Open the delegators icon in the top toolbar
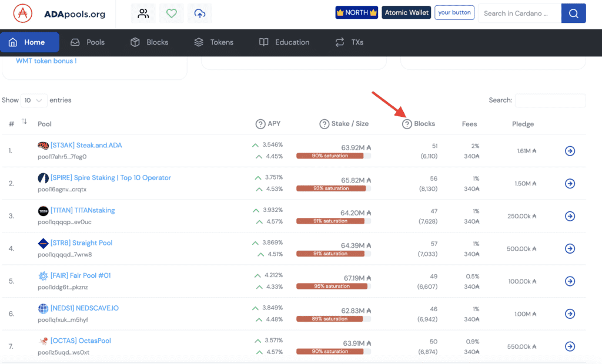Screen dimensions: 602x364 coord(143,13)
